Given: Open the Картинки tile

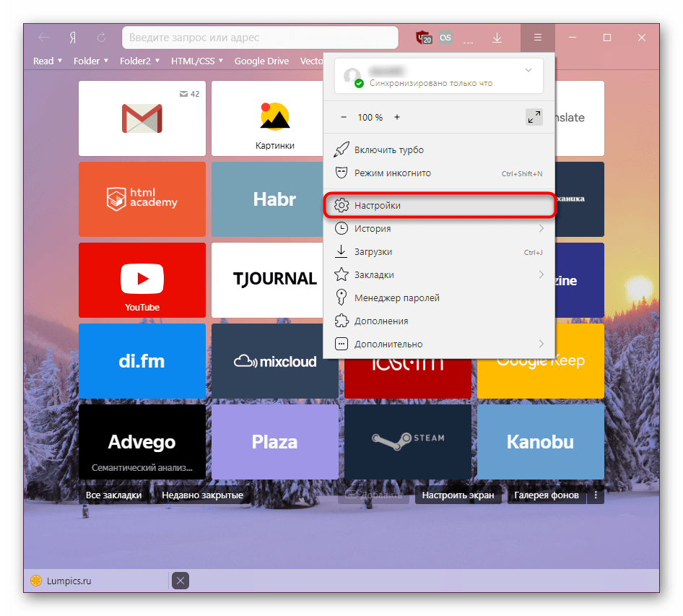Looking at the screenshot, I should coord(267,118).
